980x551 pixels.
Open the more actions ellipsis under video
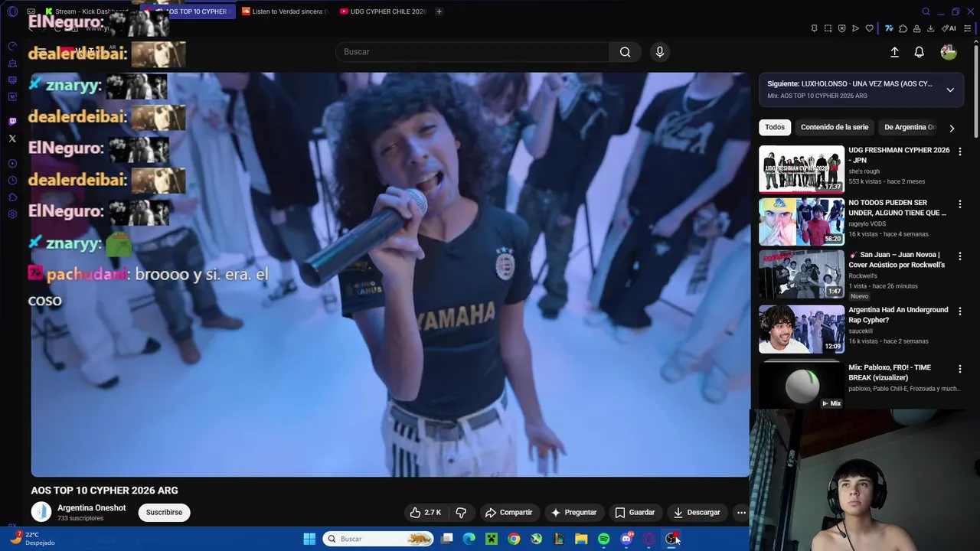[740, 512]
